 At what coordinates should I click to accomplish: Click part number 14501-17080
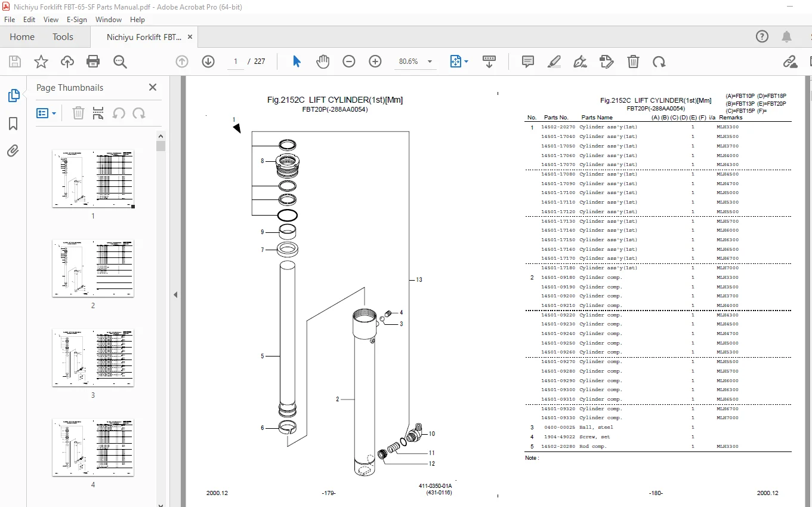click(x=558, y=174)
